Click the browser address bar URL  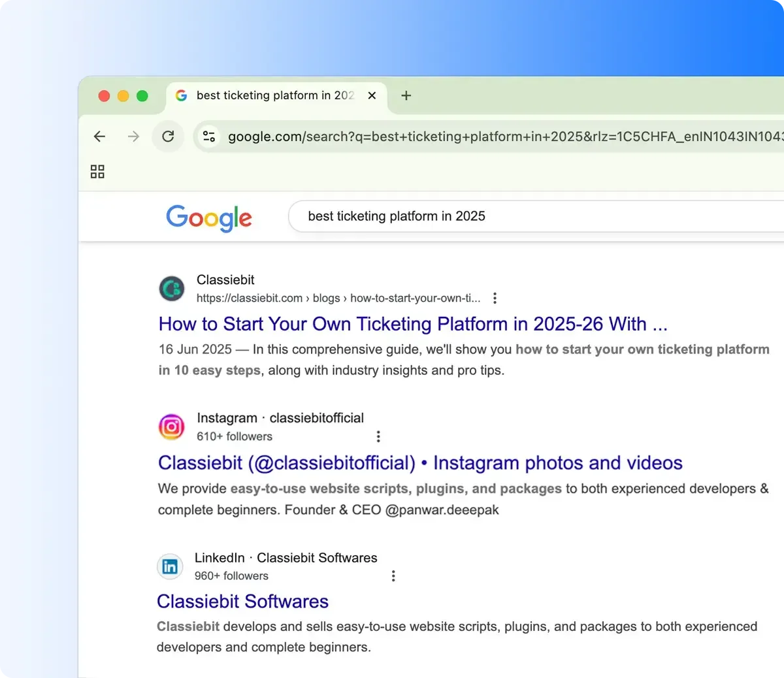505,137
